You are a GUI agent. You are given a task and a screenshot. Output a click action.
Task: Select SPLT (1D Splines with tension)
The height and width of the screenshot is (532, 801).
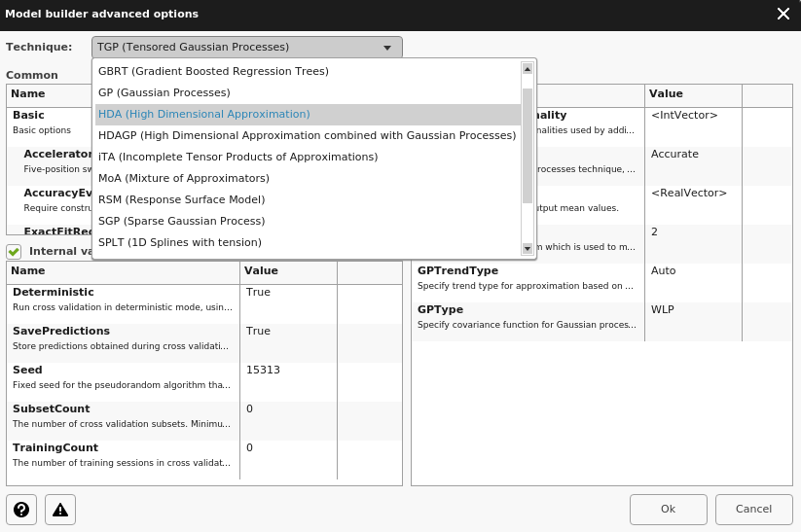[180, 242]
